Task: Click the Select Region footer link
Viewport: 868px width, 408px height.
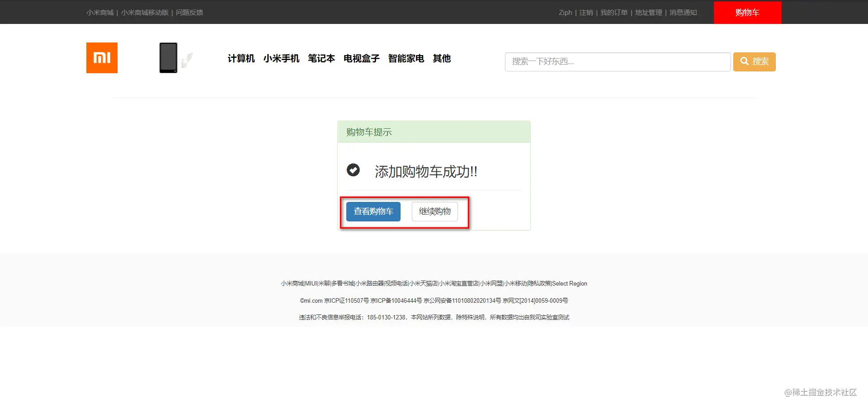Action: pos(570,284)
